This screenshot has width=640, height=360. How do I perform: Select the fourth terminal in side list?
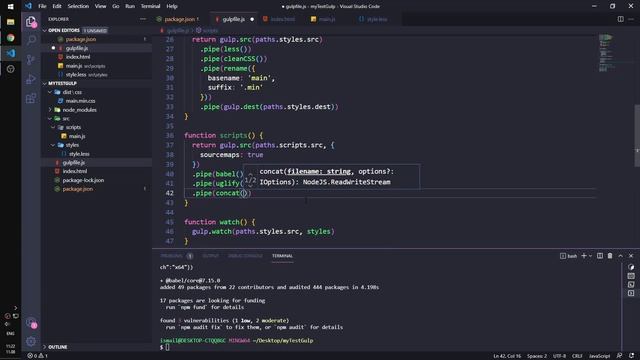click(x=631, y=293)
